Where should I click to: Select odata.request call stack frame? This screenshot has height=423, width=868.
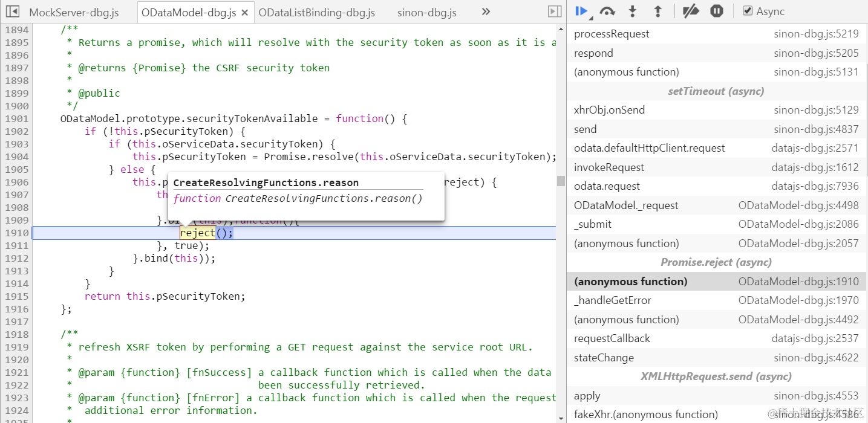point(717,186)
